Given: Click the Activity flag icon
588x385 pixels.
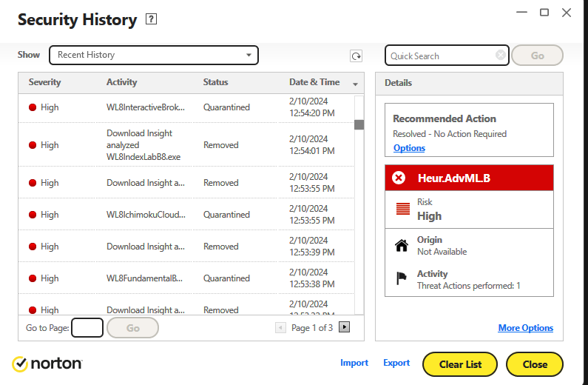Looking at the screenshot, I should (x=402, y=278).
